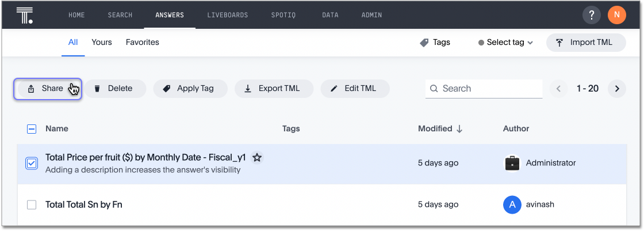Click the Tags label icon
This screenshot has height=231, width=644.
424,43
